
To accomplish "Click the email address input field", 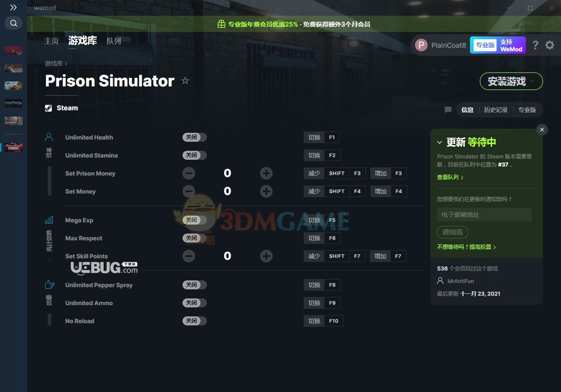I will point(484,215).
